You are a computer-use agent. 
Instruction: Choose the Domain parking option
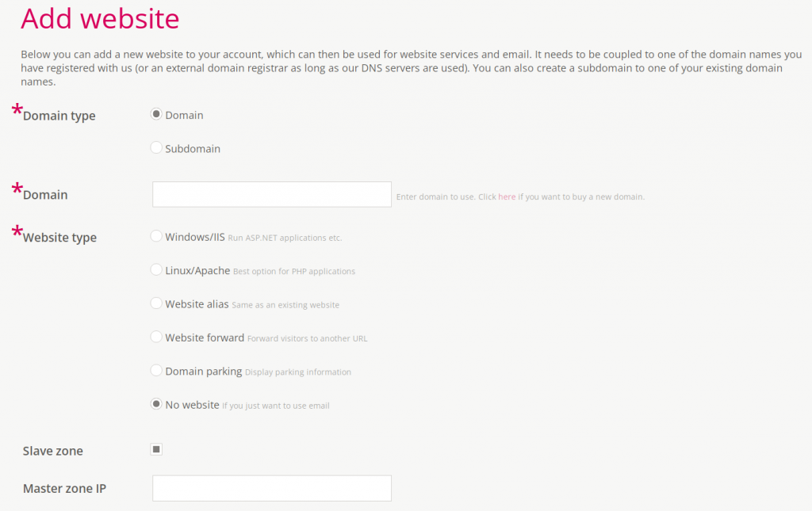(156, 370)
